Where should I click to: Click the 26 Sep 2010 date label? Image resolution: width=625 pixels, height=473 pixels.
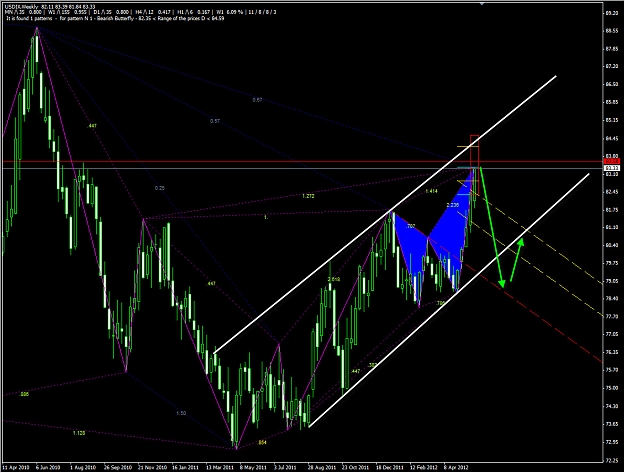pyautogui.click(x=118, y=467)
